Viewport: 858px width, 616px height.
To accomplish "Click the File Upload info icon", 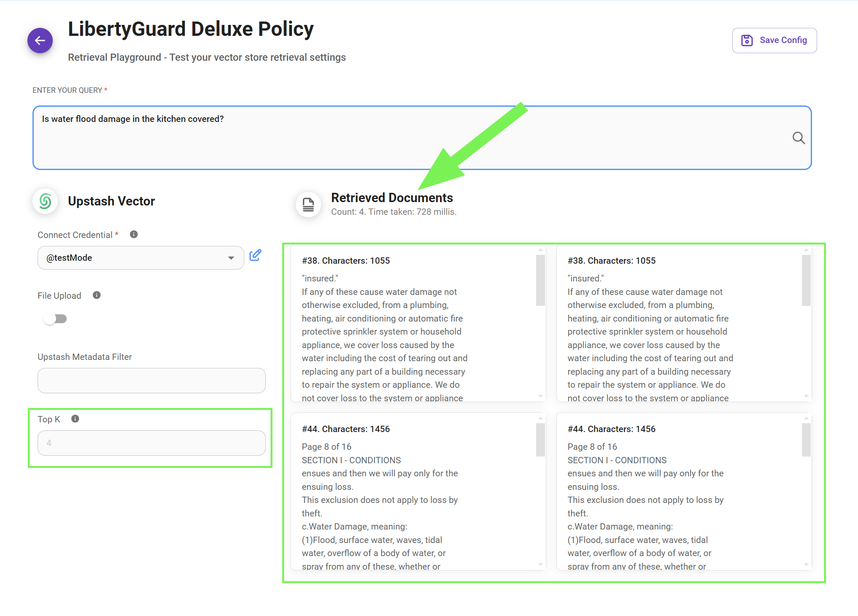I will pyautogui.click(x=97, y=295).
